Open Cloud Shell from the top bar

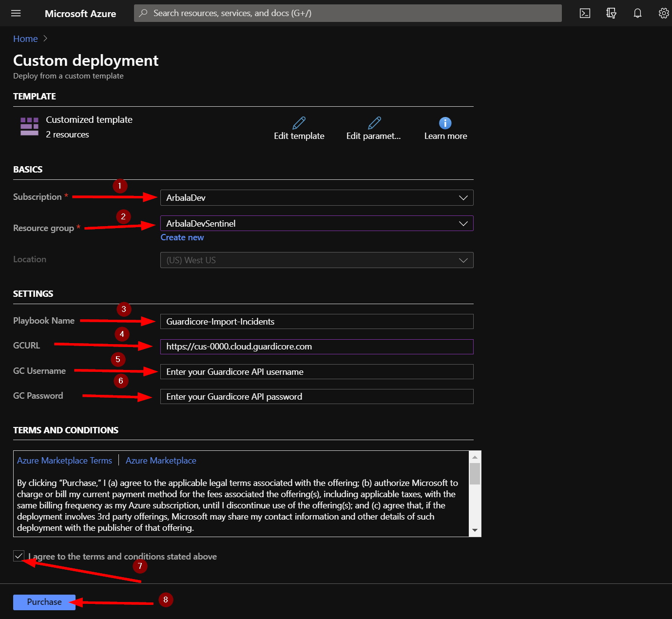(585, 13)
